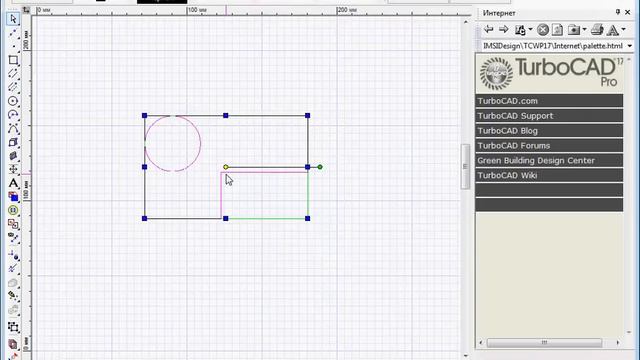Select the node edit tool

(13, 238)
